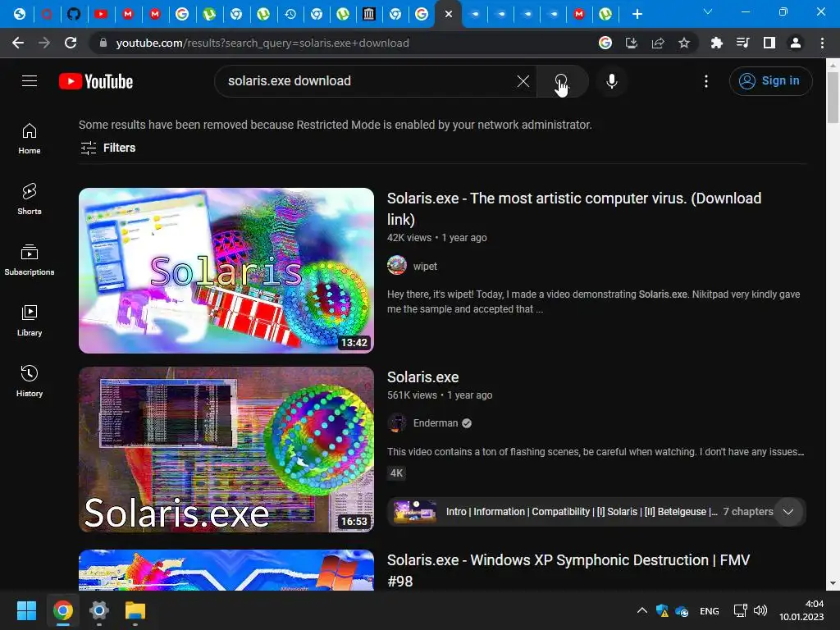This screenshot has width=840, height=630.
Task: Open the clock and date 10.01.2023
Action: (801, 610)
